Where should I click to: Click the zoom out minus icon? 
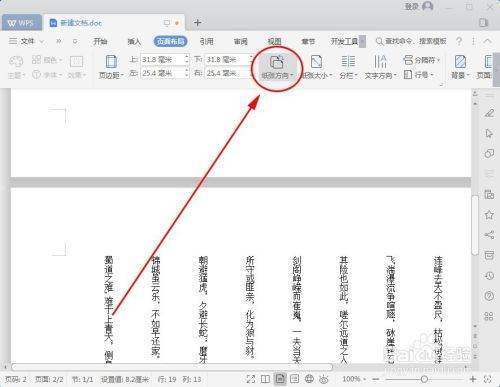tap(376, 379)
